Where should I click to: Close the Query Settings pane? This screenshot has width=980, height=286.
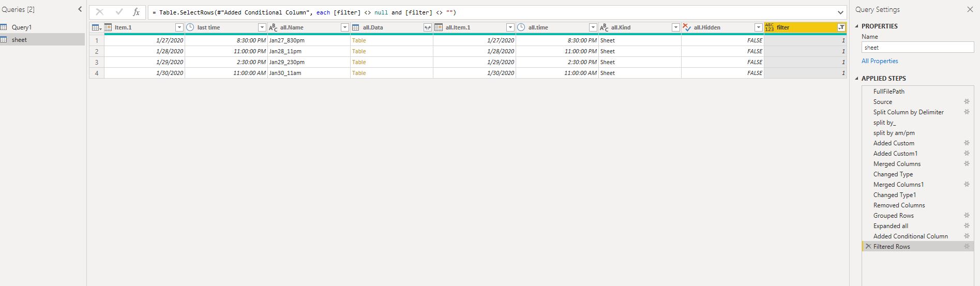click(x=970, y=9)
